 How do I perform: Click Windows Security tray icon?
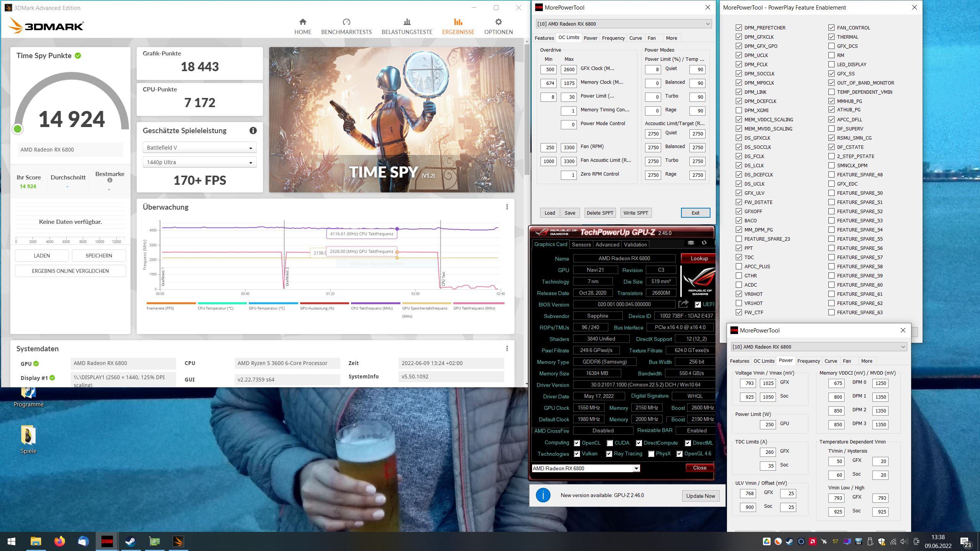pos(881,541)
